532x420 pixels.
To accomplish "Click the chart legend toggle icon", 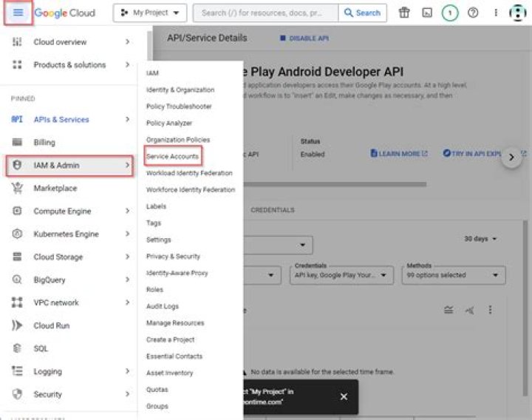I will 449,310.
